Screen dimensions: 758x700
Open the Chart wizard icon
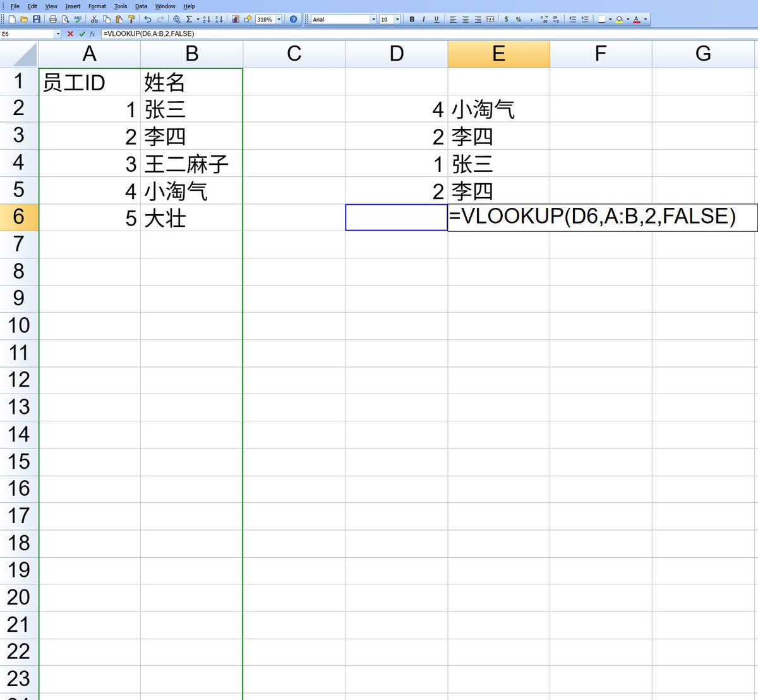click(235, 20)
